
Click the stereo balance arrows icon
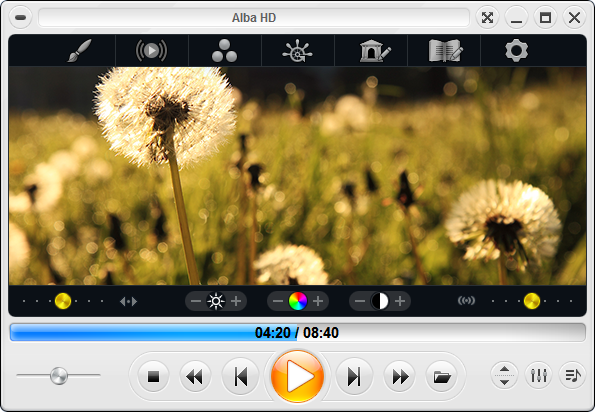point(128,302)
